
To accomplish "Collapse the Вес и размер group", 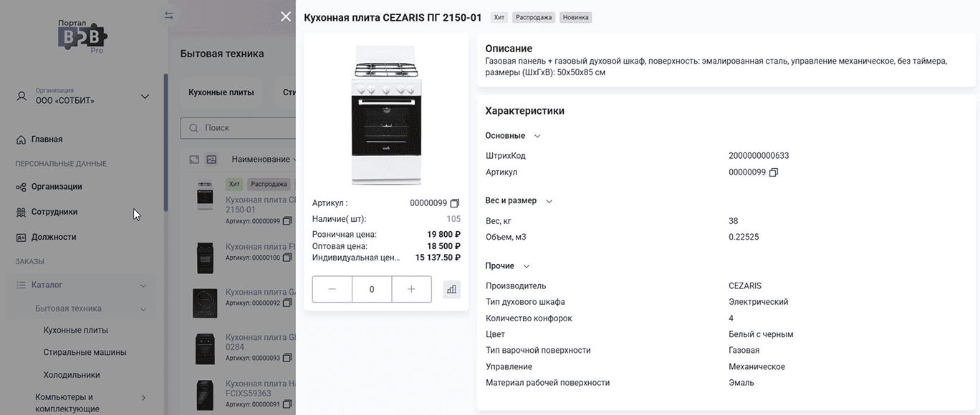I will (549, 201).
